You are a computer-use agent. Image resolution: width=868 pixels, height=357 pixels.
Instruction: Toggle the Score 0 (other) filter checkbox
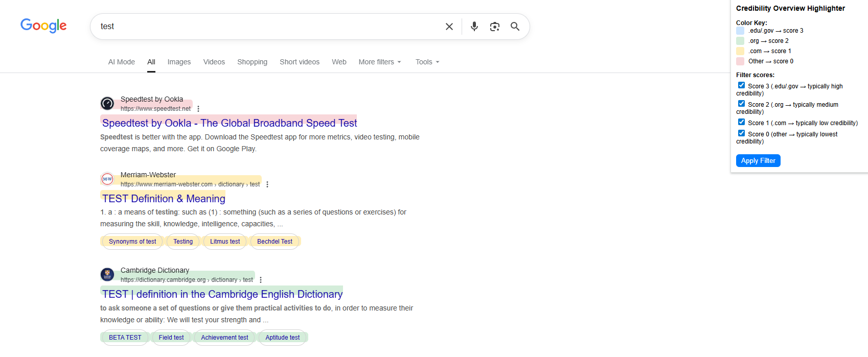pyautogui.click(x=741, y=133)
